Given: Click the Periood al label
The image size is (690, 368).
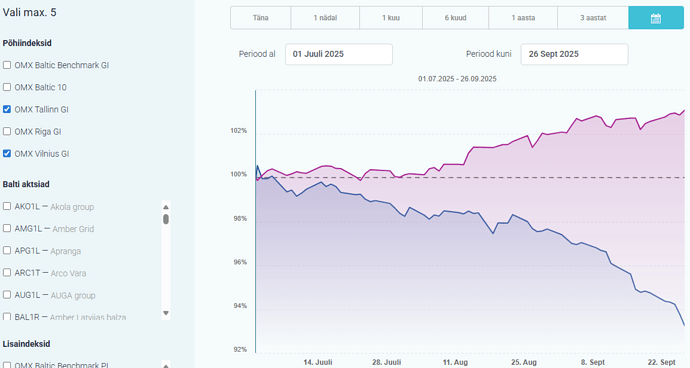Looking at the screenshot, I should coord(257,54).
